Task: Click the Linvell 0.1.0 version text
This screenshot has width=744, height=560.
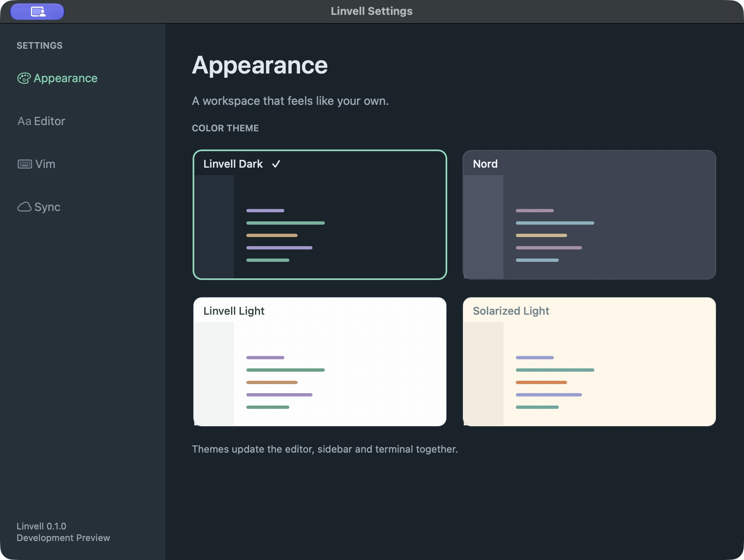Action: (41, 526)
